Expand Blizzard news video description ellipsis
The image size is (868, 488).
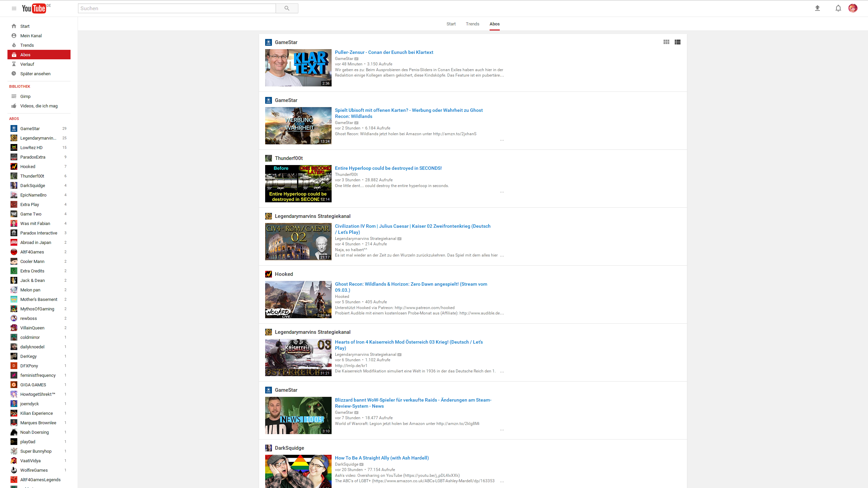502,430
